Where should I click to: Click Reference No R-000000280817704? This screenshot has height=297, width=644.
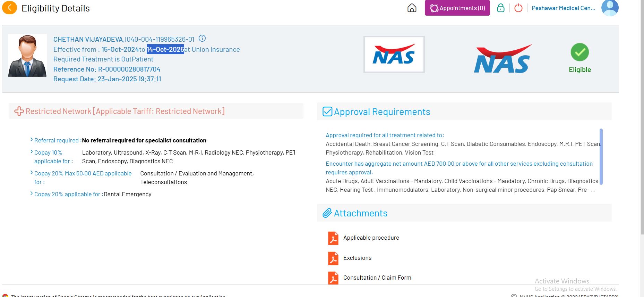(x=107, y=69)
